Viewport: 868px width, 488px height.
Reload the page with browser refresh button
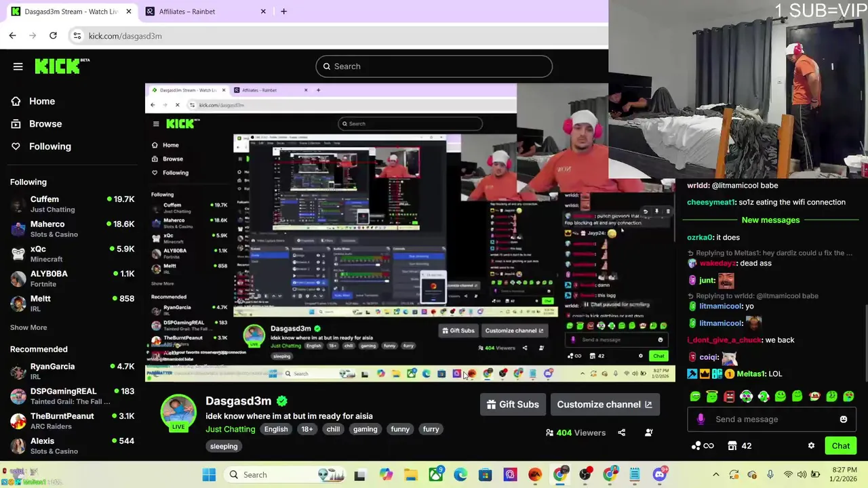pyautogui.click(x=53, y=35)
